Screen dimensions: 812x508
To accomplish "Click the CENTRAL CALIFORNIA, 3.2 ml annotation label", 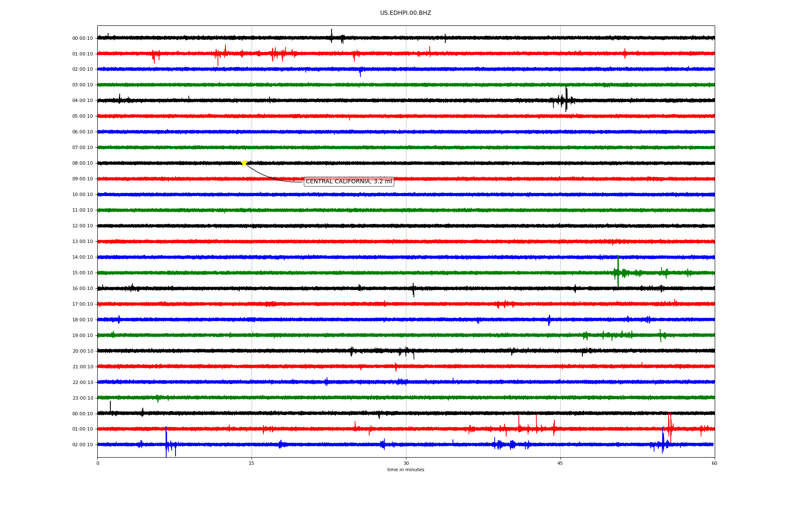I will point(348,182).
